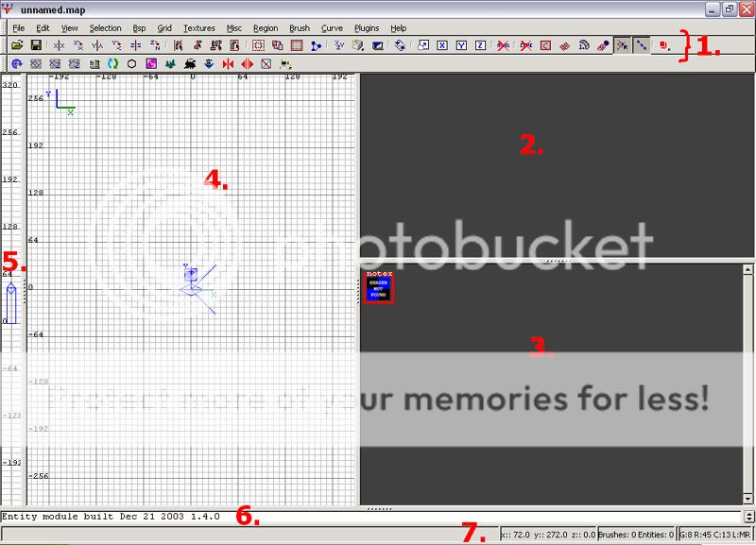Click the Y button for Y-axis view
Screen dimensions: 756x545
(461, 45)
